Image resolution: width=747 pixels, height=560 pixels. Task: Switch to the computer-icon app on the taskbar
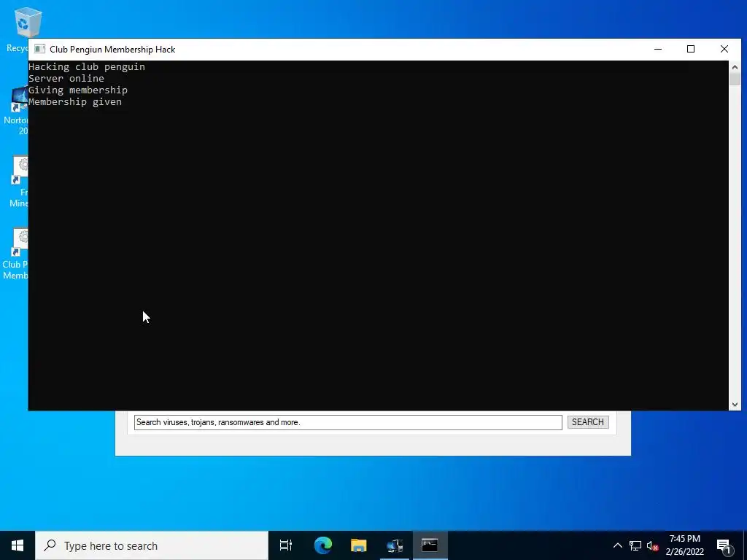click(x=395, y=545)
